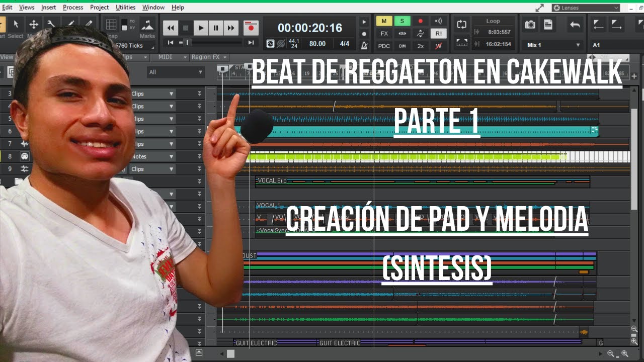Select the Move tool in the toolbar
Viewport: 644px width, 362px height.
pyautogui.click(x=34, y=24)
